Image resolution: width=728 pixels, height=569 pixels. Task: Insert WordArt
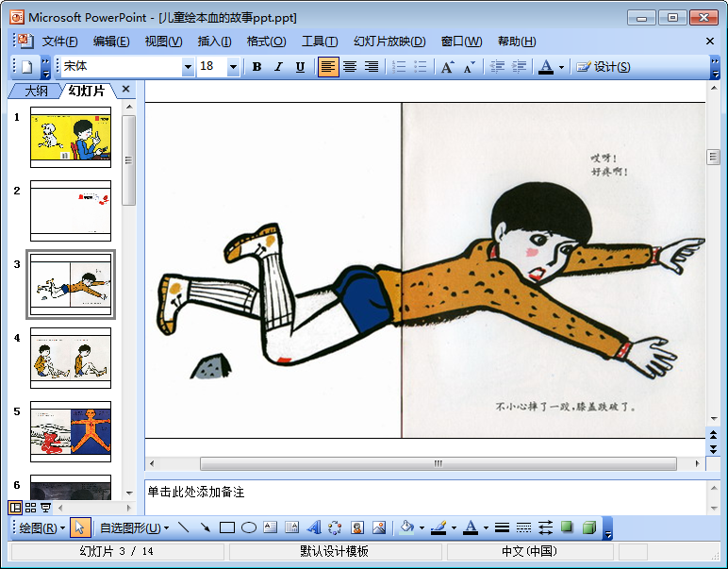coord(314,527)
